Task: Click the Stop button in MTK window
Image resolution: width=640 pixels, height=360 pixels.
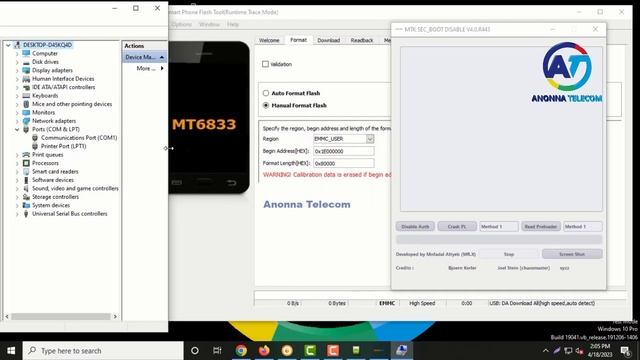Action: [509, 254]
